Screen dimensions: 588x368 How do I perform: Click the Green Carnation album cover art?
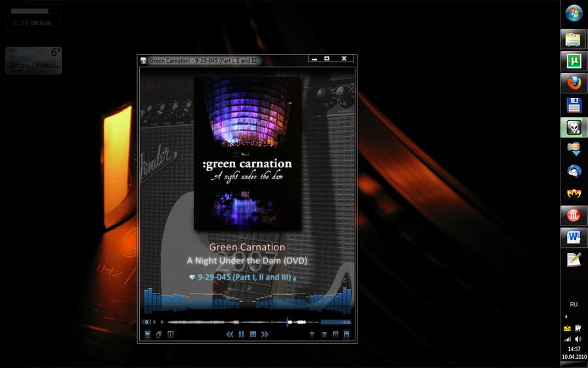(x=247, y=154)
